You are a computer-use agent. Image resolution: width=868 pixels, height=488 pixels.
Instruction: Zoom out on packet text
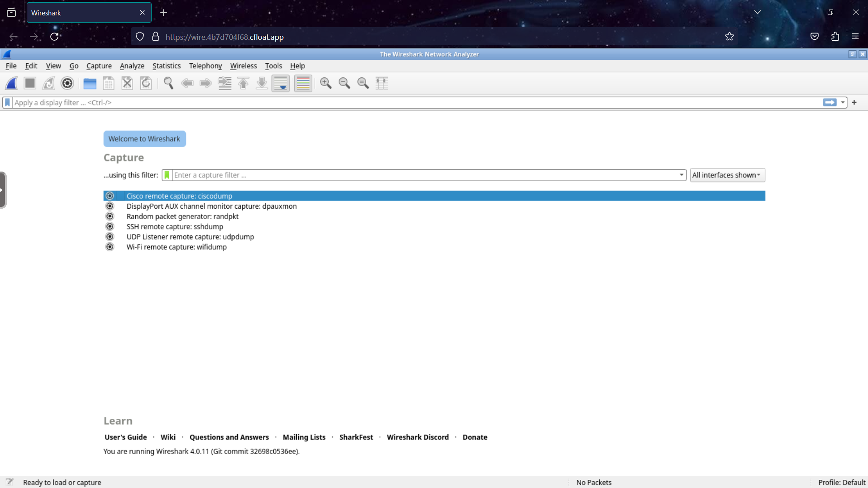coord(344,83)
